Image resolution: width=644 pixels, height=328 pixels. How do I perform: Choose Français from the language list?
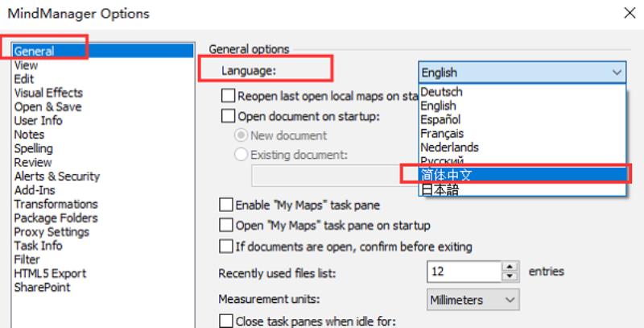coord(522,134)
